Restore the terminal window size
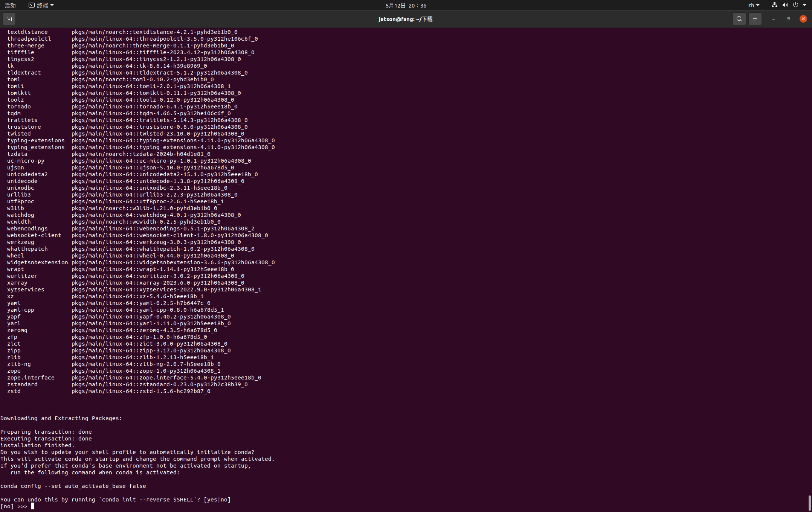The height and width of the screenshot is (512, 812). pos(788,19)
